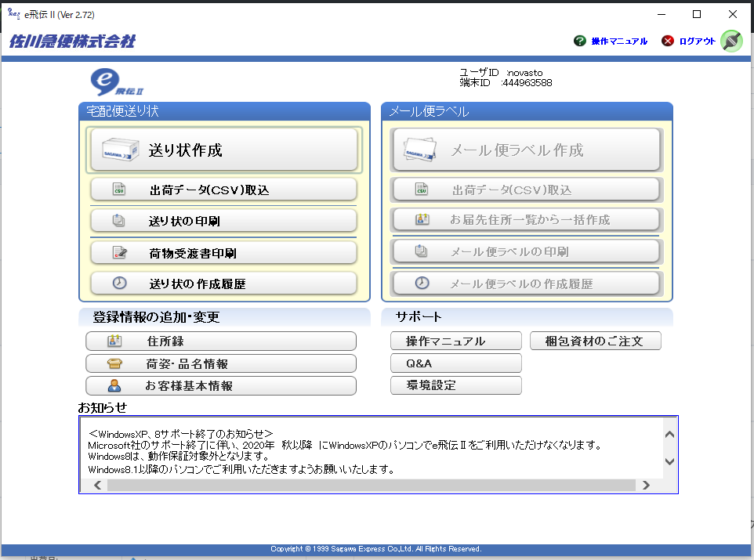Open 環境設定 settings button
754x560 pixels.
tap(456, 385)
